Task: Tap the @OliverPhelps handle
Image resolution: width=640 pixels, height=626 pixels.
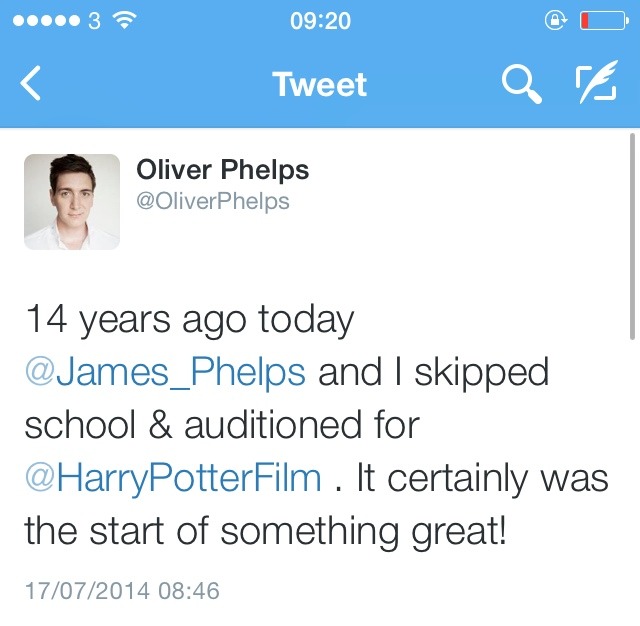Action: pyautogui.click(x=213, y=201)
